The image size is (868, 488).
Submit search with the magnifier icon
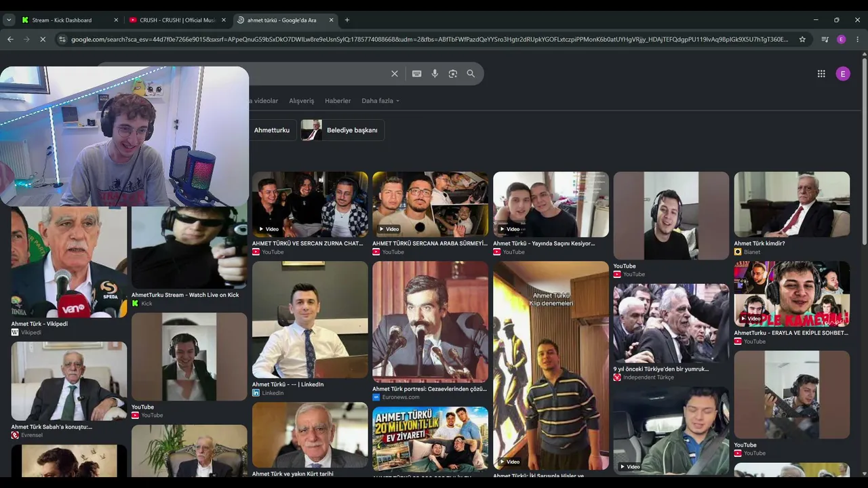click(x=471, y=74)
